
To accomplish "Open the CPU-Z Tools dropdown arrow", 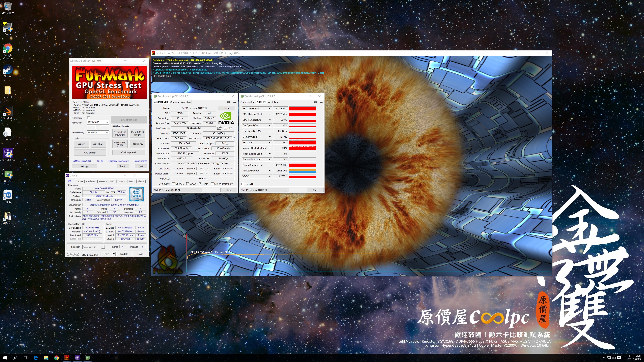I will point(114,254).
